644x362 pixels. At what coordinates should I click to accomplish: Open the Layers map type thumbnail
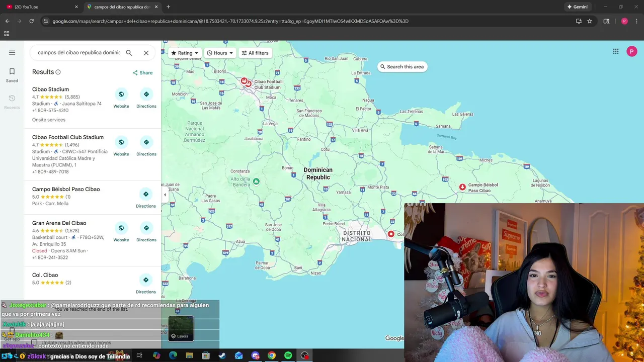pos(181,328)
